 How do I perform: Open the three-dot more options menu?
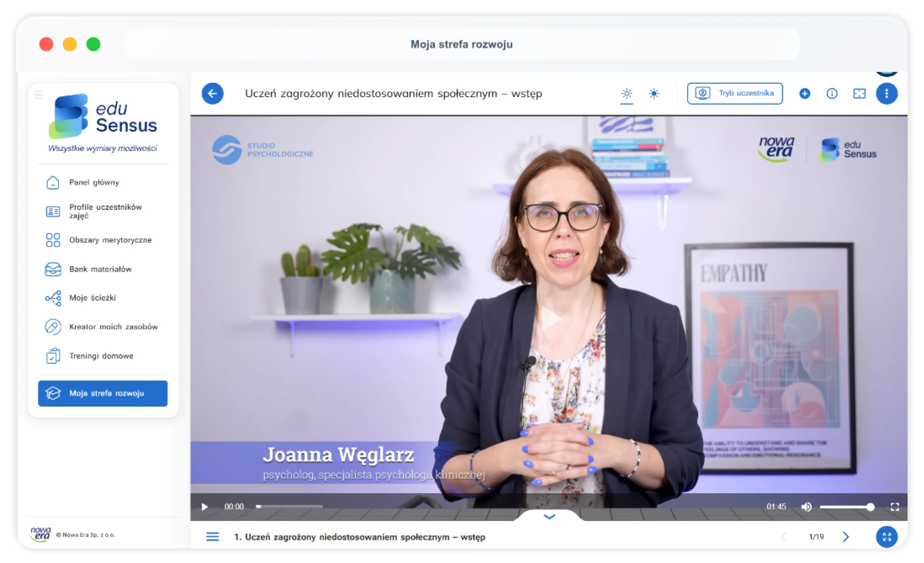(886, 94)
